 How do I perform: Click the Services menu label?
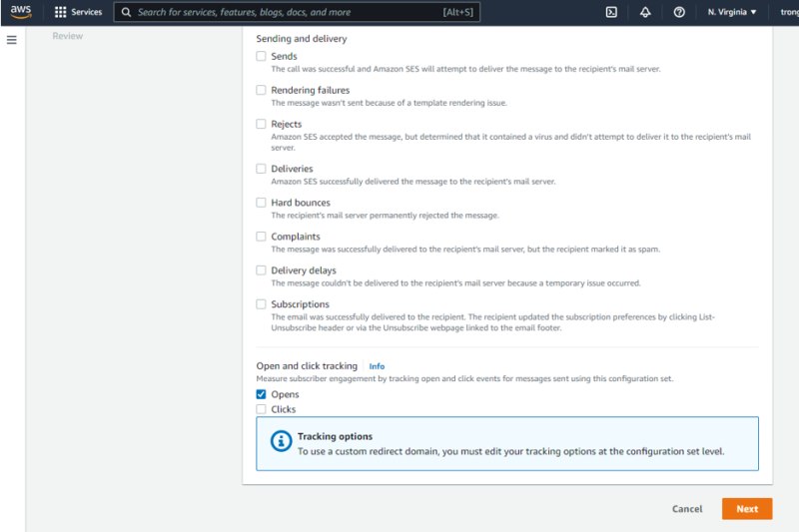86,12
